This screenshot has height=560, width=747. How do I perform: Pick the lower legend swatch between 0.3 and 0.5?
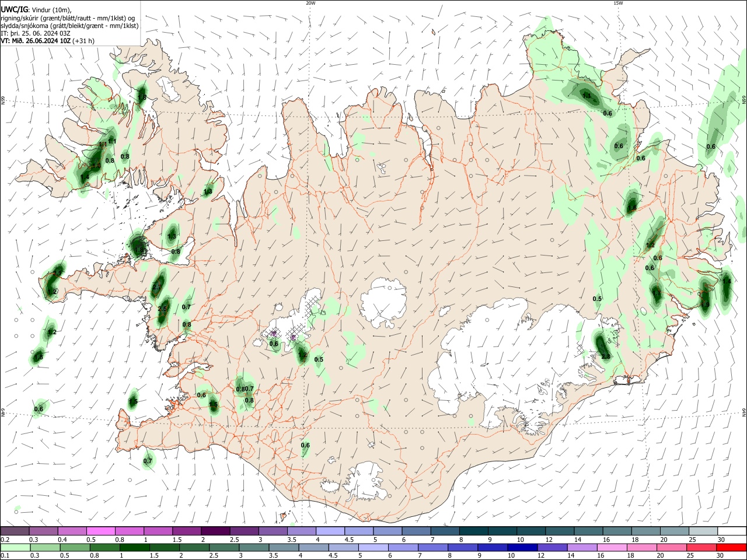pyautogui.click(x=45, y=547)
